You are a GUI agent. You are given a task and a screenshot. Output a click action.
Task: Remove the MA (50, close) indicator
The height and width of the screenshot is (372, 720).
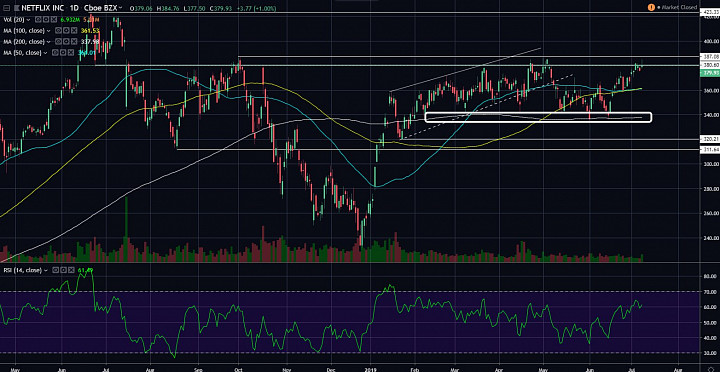tap(71, 52)
